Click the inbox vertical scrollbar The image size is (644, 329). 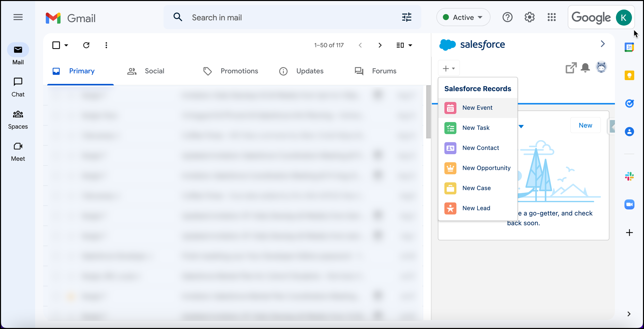(428, 112)
